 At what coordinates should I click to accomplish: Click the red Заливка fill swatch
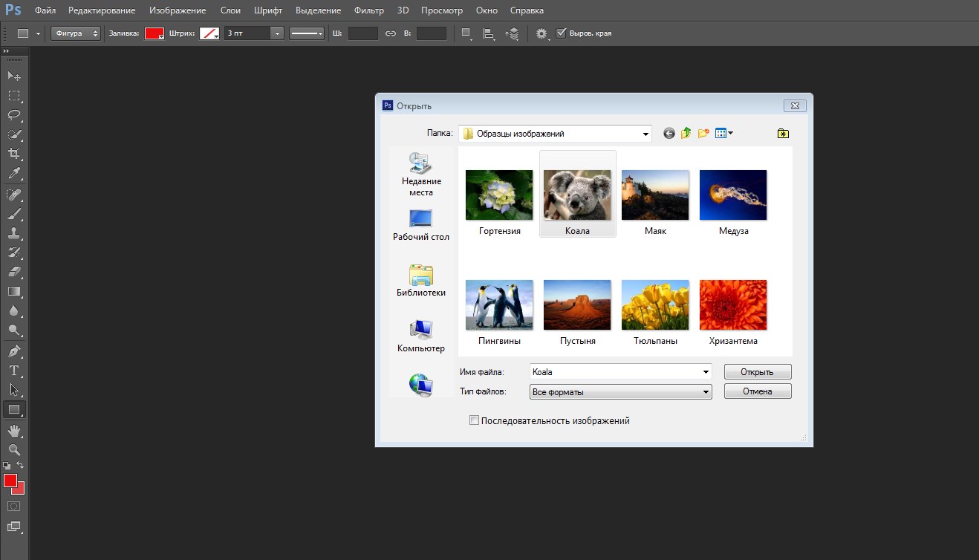click(154, 33)
